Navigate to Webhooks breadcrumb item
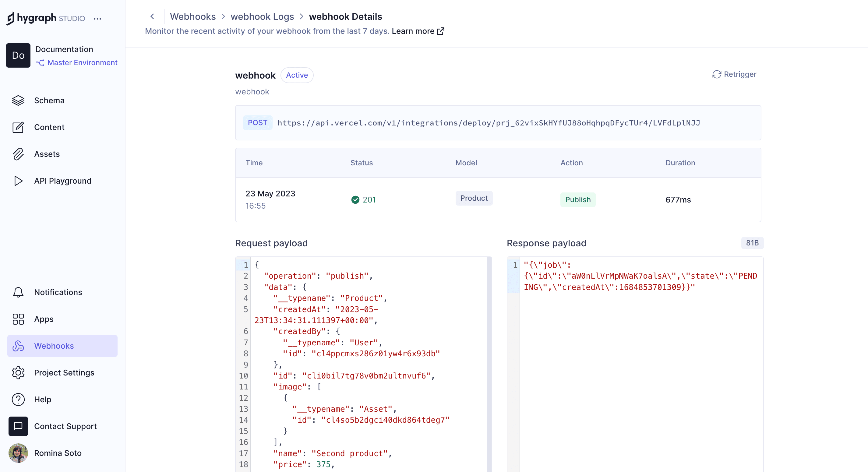The height and width of the screenshot is (472, 868). point(193,16)
